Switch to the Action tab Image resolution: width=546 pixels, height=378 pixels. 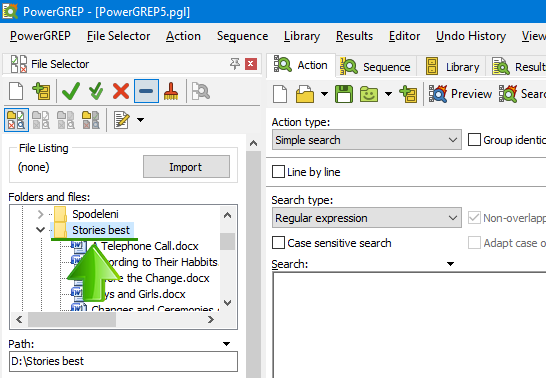tap(301, 65)
